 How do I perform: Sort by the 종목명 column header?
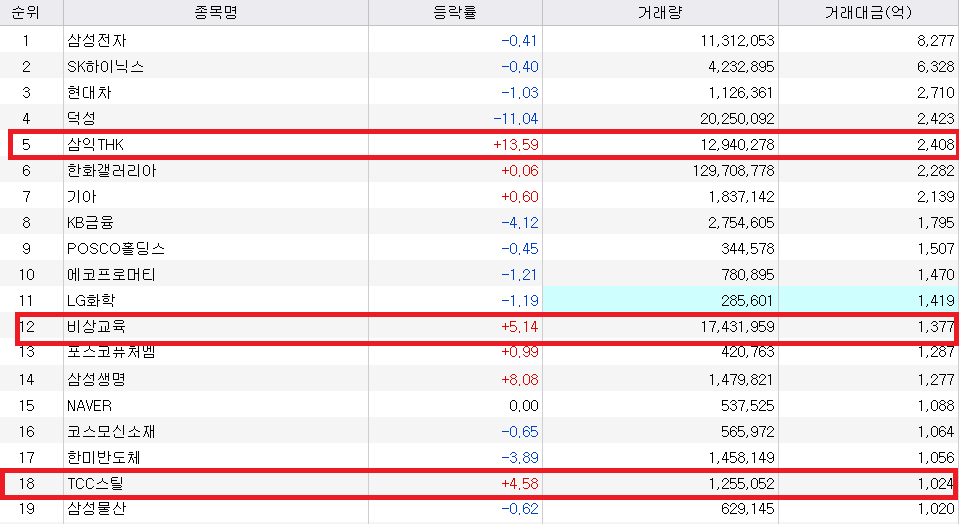[216, 12]
